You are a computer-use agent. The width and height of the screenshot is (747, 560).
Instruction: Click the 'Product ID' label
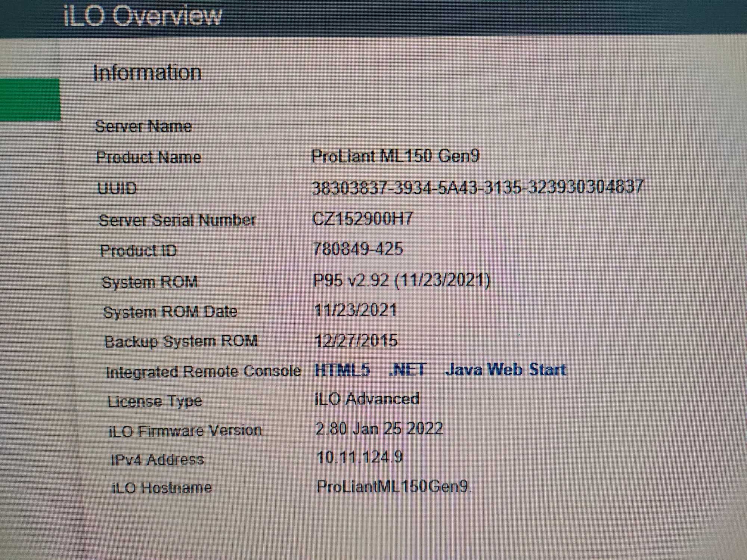[139, 251]
